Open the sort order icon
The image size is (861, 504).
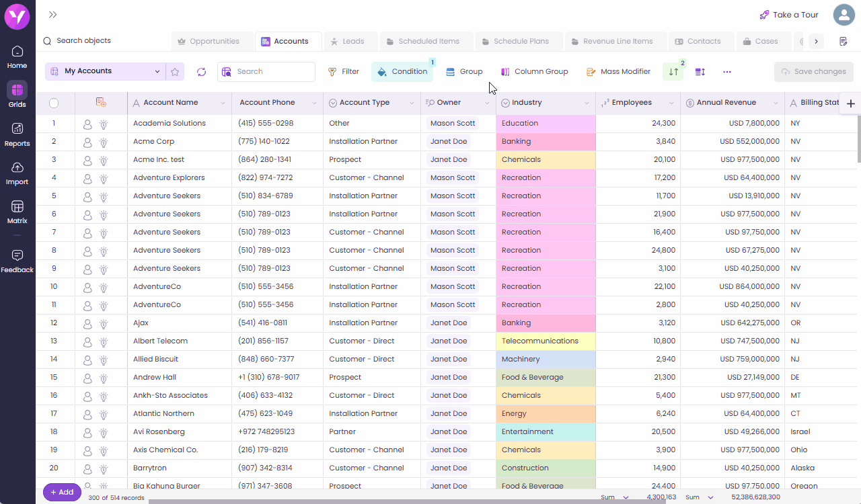tap(673, 72)
